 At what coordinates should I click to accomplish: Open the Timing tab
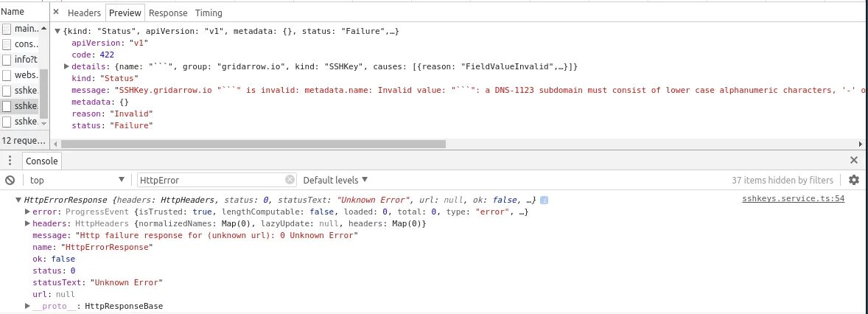click(209, 13)
